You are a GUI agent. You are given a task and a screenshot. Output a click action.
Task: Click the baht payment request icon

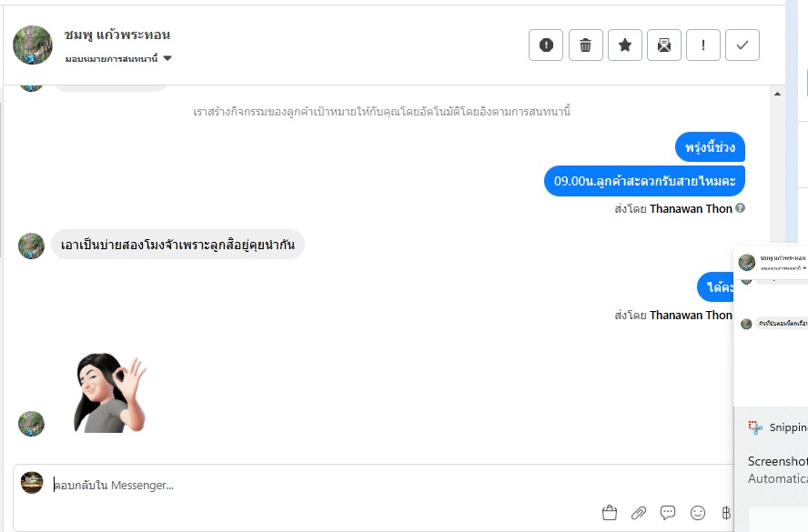pos(726,512)
